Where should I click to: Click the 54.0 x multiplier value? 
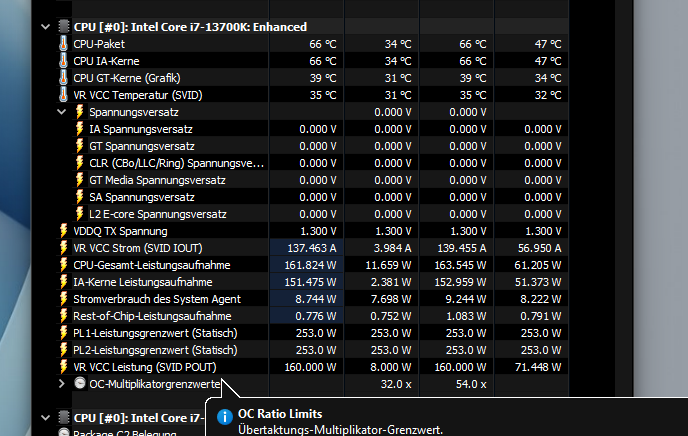click(x=471, y=384)
